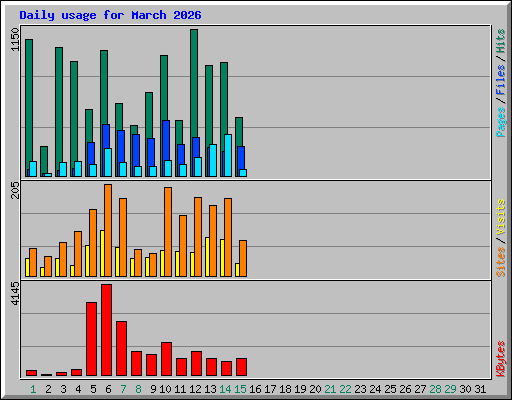Select day 10 on the date axis
The height and width of the screenshot is (400, 512).
pyautogui.click(x=165, y=389)
